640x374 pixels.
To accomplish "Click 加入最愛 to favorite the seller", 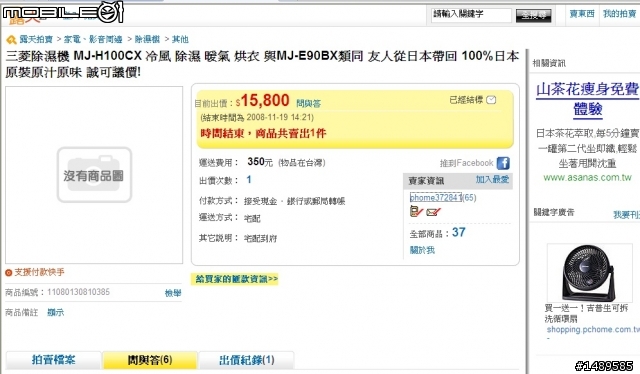I will 492,180.
